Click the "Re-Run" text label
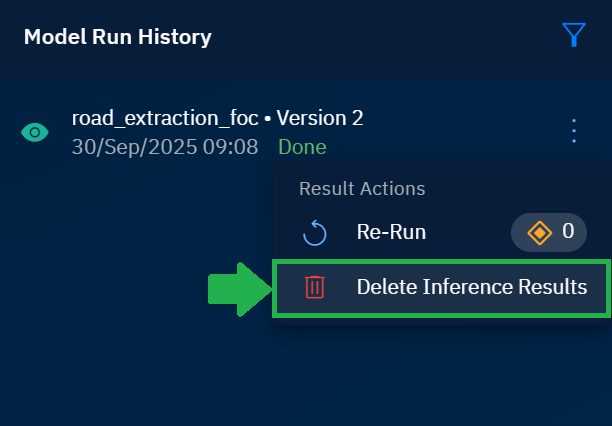612x426 pixels. tap(391, 233)
